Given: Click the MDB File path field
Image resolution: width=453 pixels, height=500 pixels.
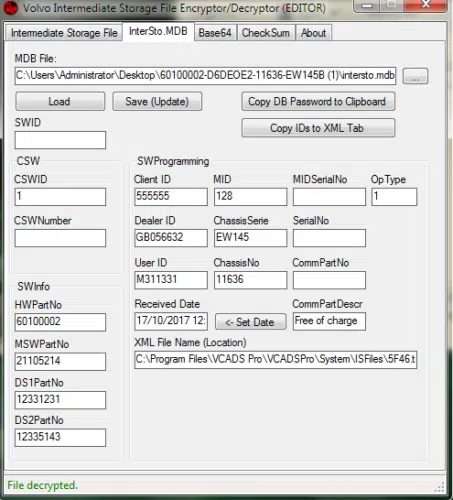Looking at the screenshot, I should (205, 76).
